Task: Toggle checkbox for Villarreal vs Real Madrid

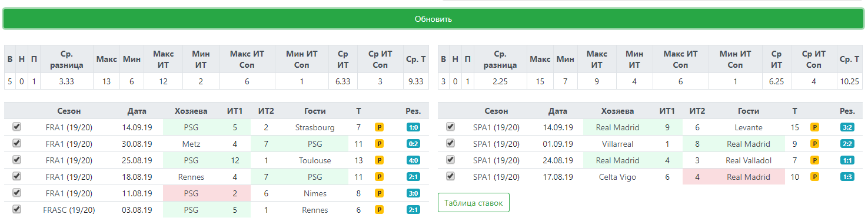Action: point(450,143)
